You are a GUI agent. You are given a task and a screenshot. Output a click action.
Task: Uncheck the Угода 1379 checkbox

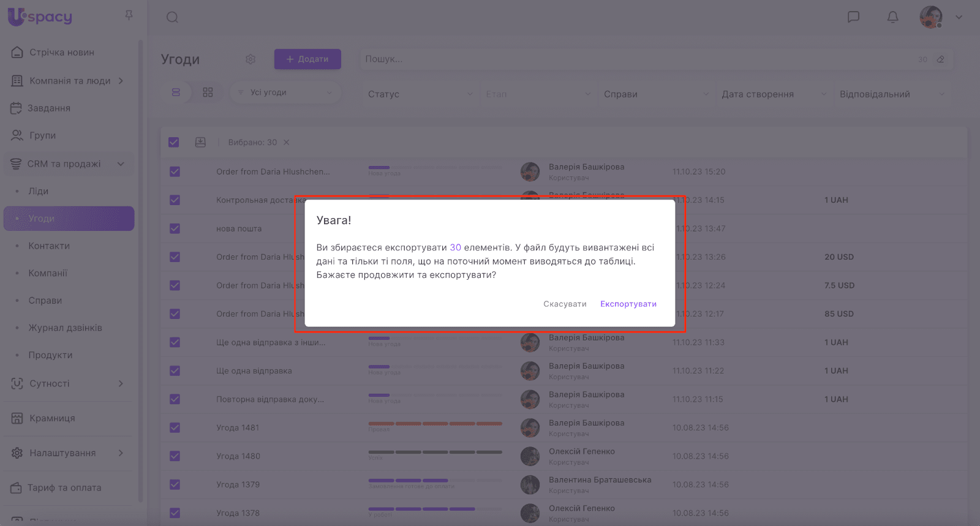(x=175, y=484)
